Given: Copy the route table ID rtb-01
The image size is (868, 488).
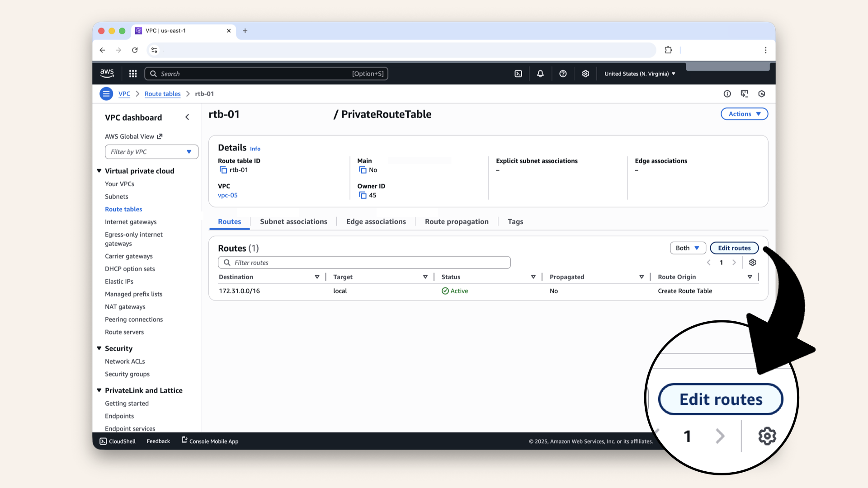Looking at the screenshot, I should pos(222,170).
